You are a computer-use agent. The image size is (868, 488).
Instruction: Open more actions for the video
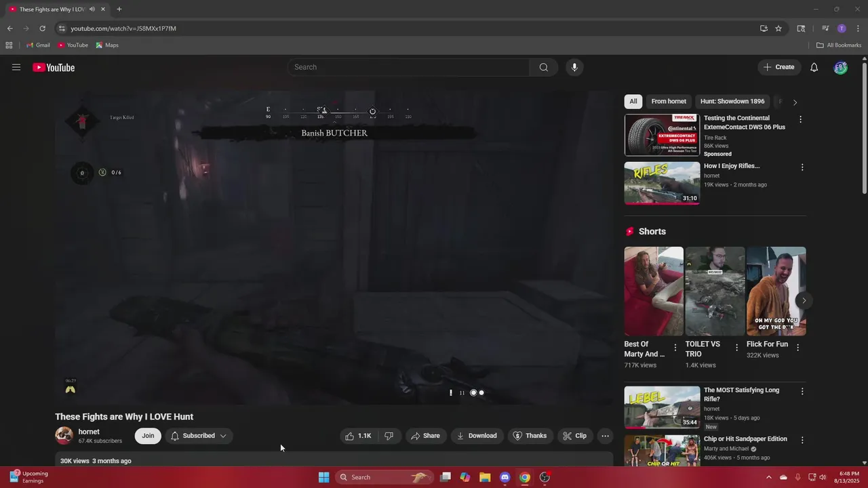click(606, 436)
